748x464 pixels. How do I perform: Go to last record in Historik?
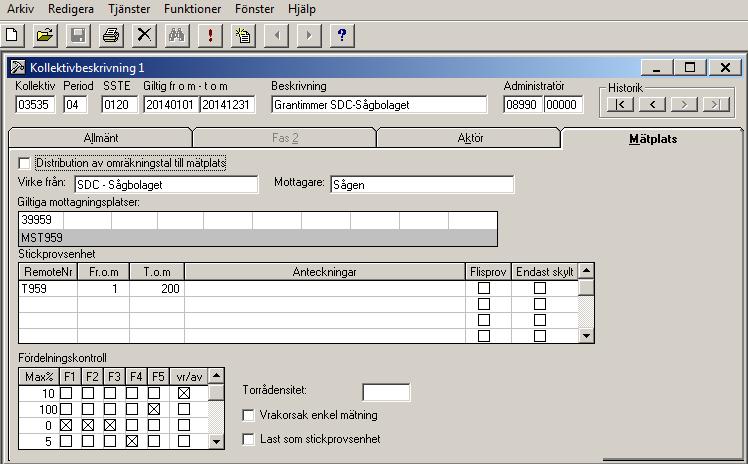716,104
